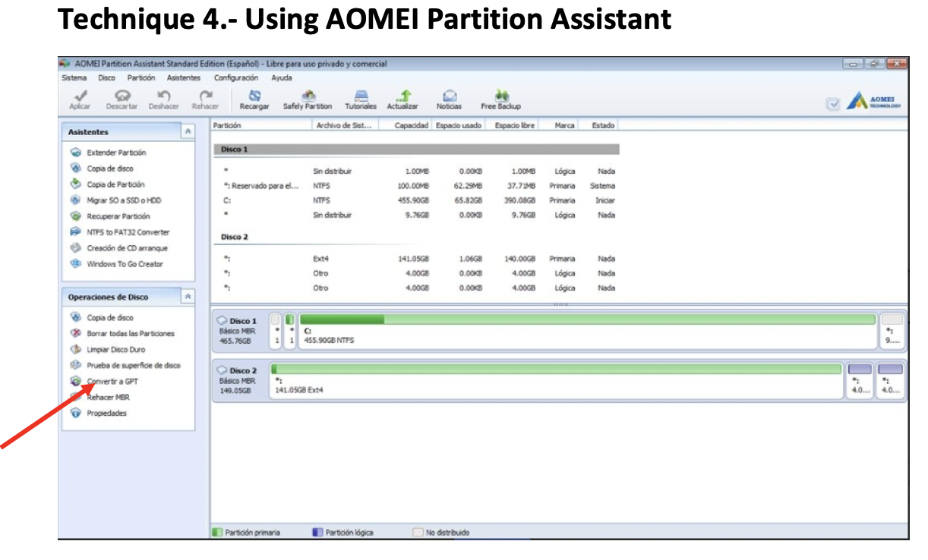Sort by Archivo de Sist... column header

(346, 125)
